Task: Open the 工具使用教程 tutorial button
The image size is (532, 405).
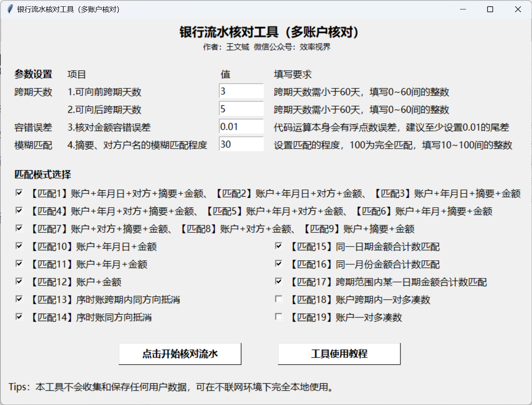Action: point(339,354)
